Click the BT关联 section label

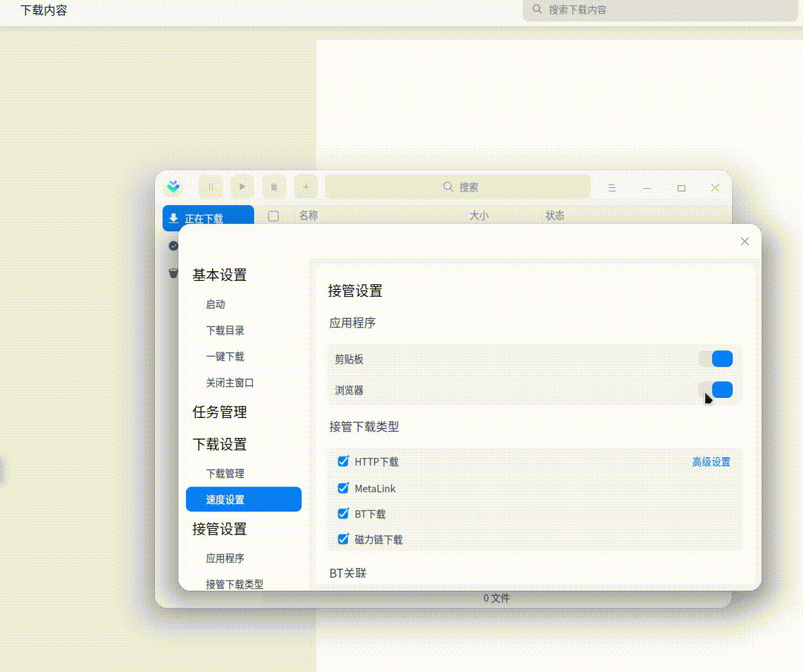[348, 573]
